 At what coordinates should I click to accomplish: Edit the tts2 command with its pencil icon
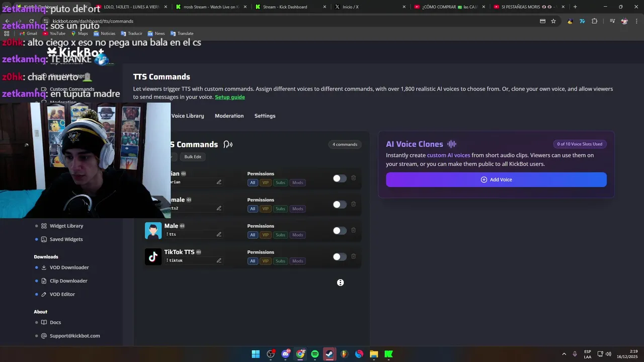tap(219, 208)
